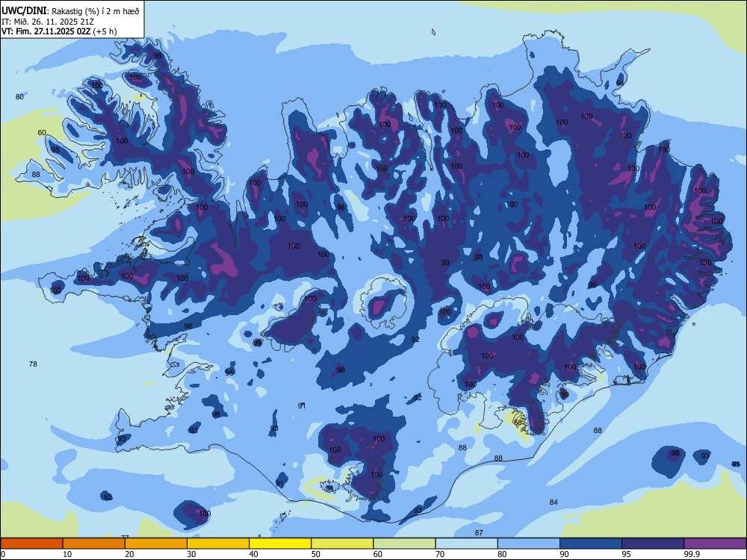The height and width of the screenshot is (560, 747).
Task: Click the 30 legend tick label
Action: (191, 554)
